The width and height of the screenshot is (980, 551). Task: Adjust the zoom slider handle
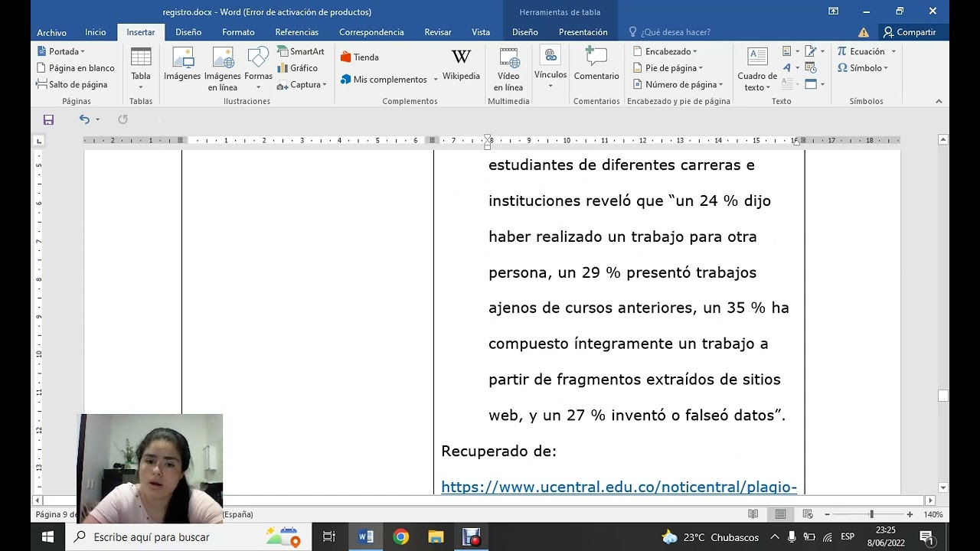coord(871,514)
